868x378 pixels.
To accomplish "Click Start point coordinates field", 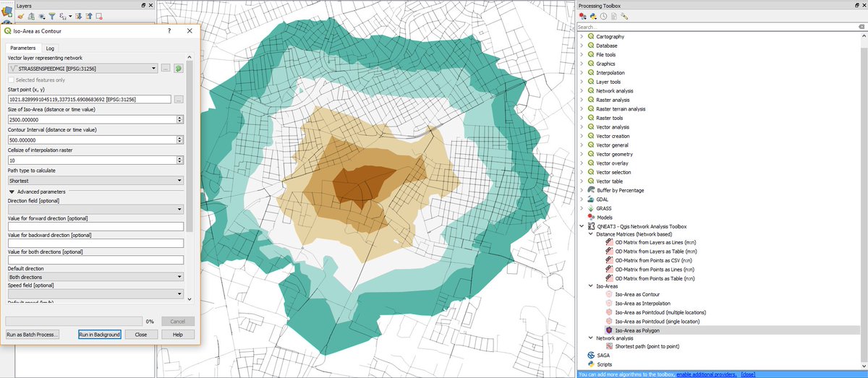I will tap(89, 99).
